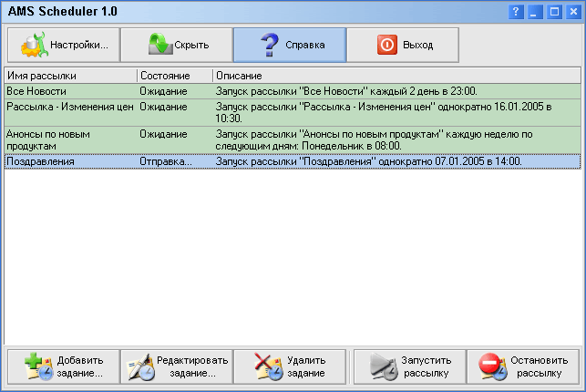
Task: Click Добавить задание to add a task
Action: click(63, 366)
